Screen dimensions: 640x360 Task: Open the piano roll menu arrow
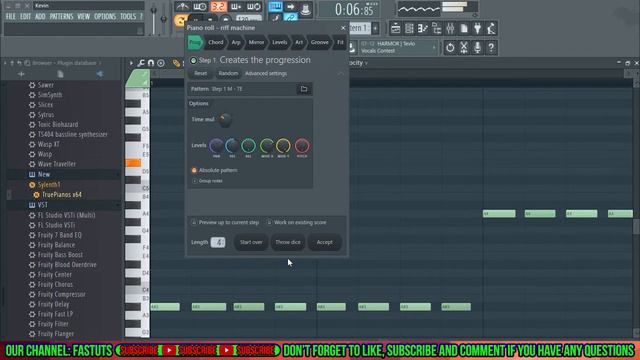coord(131,63)
